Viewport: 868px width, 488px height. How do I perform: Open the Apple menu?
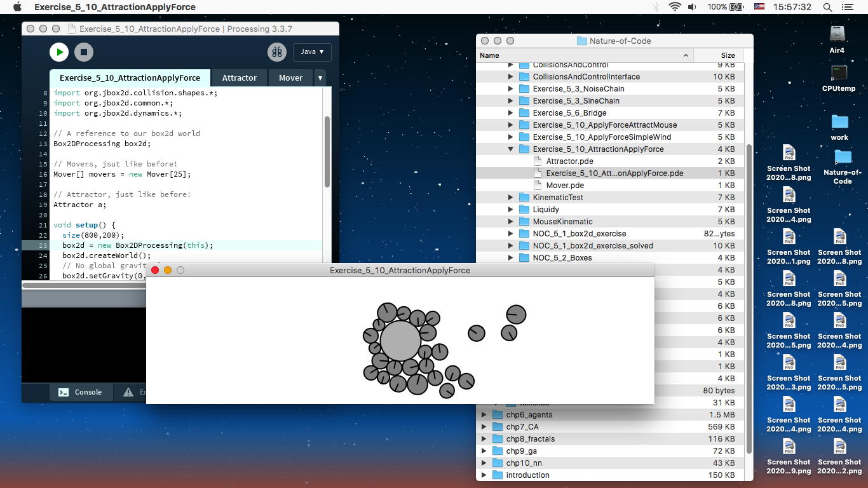tap(17, 7)
